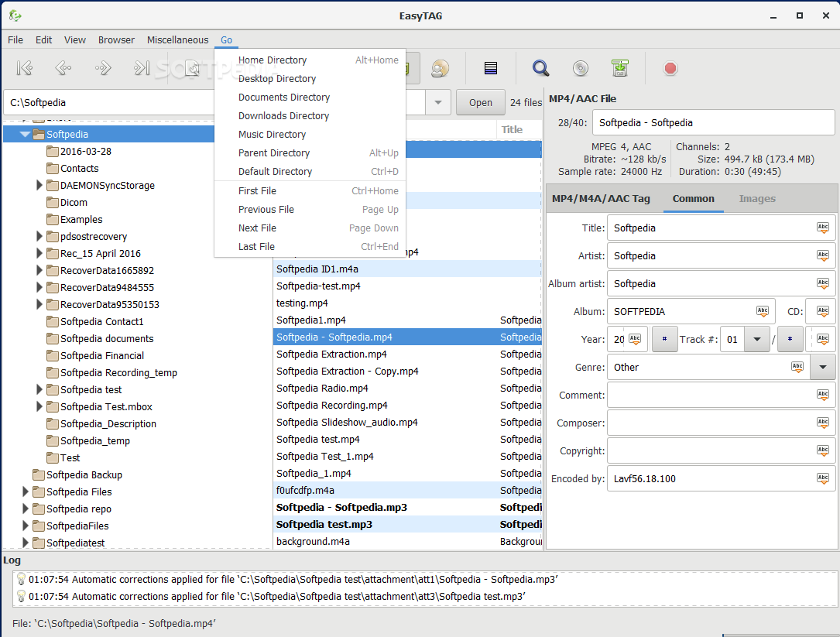Open the Miscellaneous menu
The width and height of the screenshot is (840, 637).
(178, 39)
